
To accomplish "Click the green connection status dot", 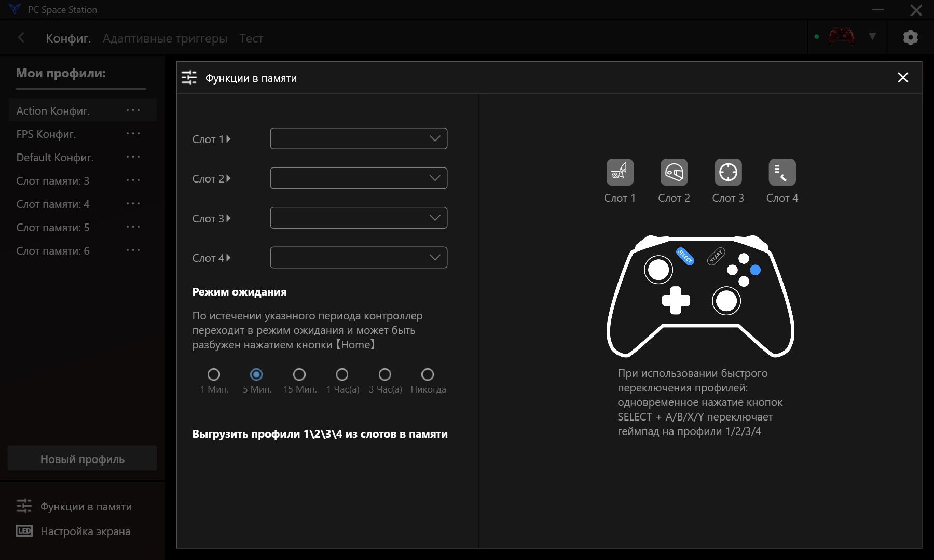I will [817, 37].
